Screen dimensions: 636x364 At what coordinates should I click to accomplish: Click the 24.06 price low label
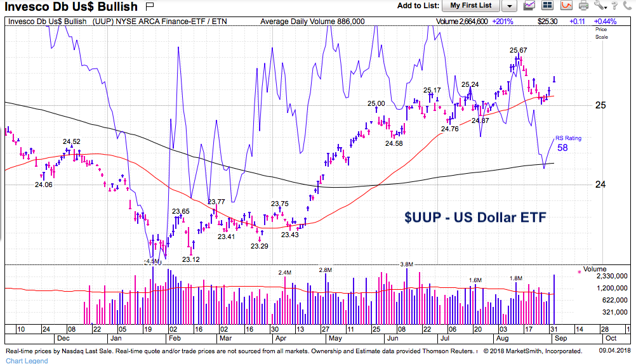(x=43, y=185)
